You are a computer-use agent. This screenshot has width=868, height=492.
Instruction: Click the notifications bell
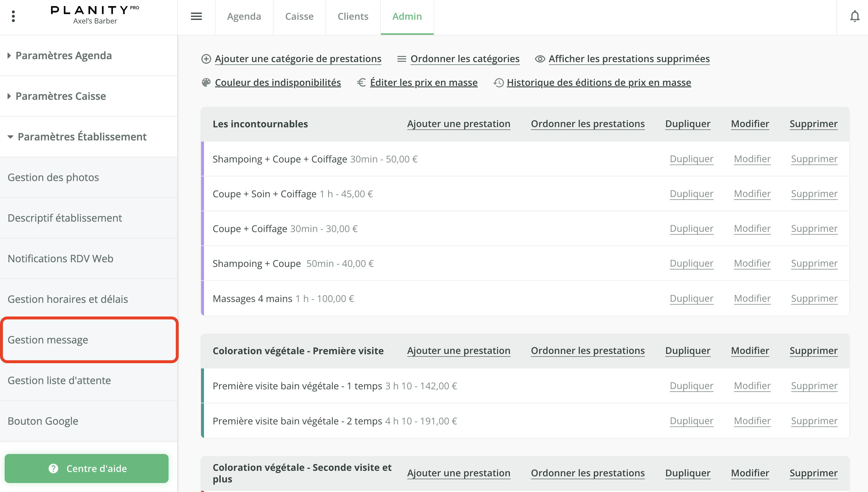855,16
